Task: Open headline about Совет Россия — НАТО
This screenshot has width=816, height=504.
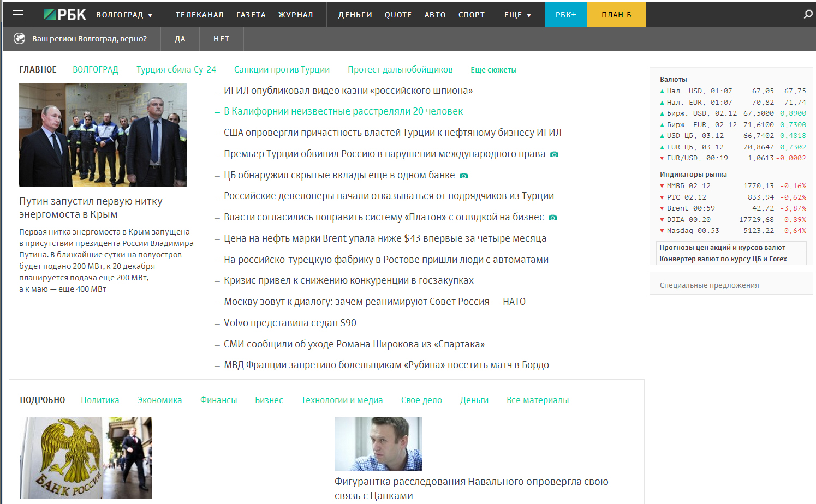Action: point(374,302)
